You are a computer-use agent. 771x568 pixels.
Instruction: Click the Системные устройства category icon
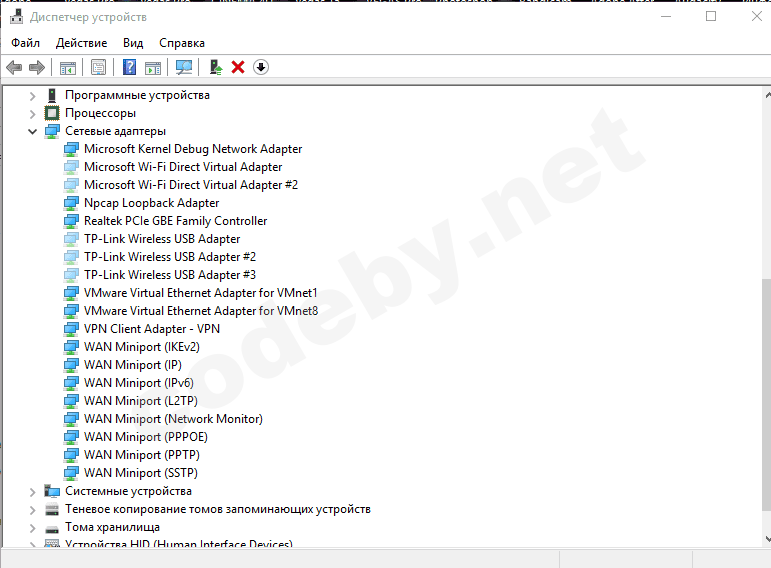[x=52, y=491]
